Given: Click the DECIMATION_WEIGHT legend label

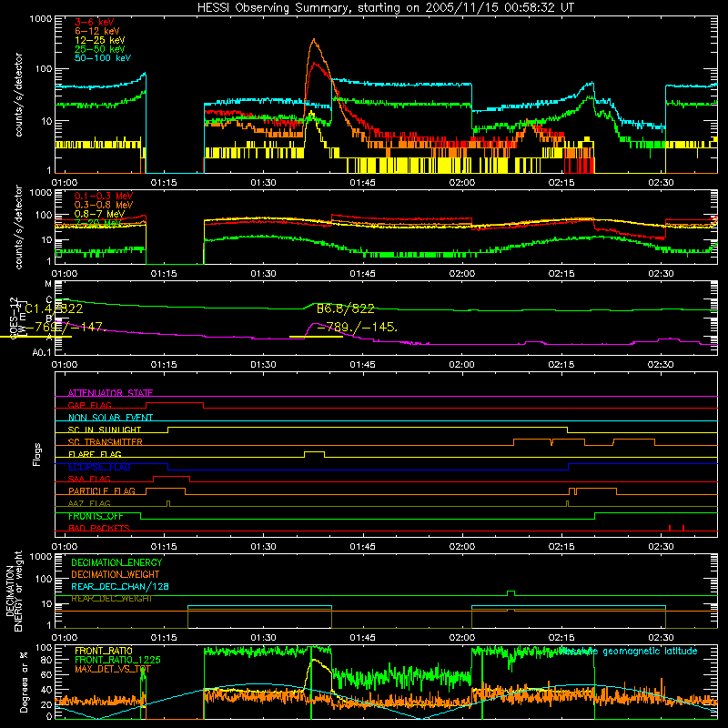Looking at the screenshot, I should coord(116,574).
